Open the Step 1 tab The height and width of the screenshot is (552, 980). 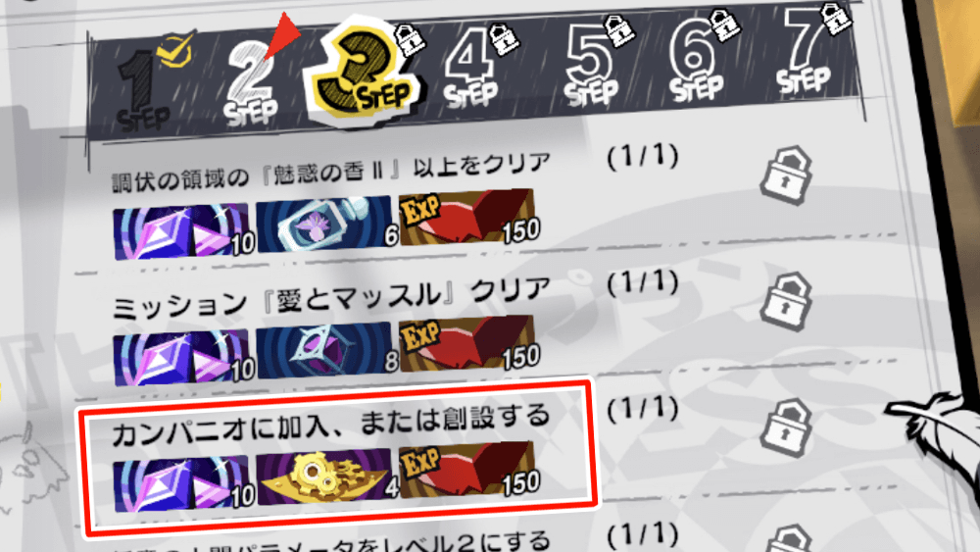(148, 87)
